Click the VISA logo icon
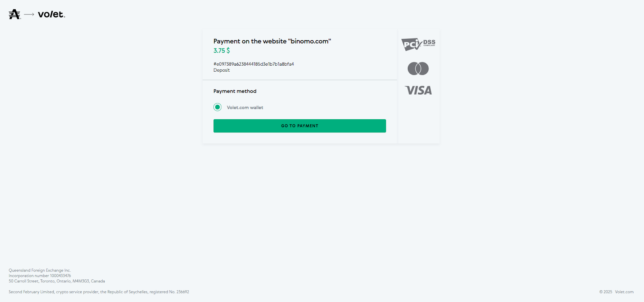The image size is (644, 302). tap(418, 90)
